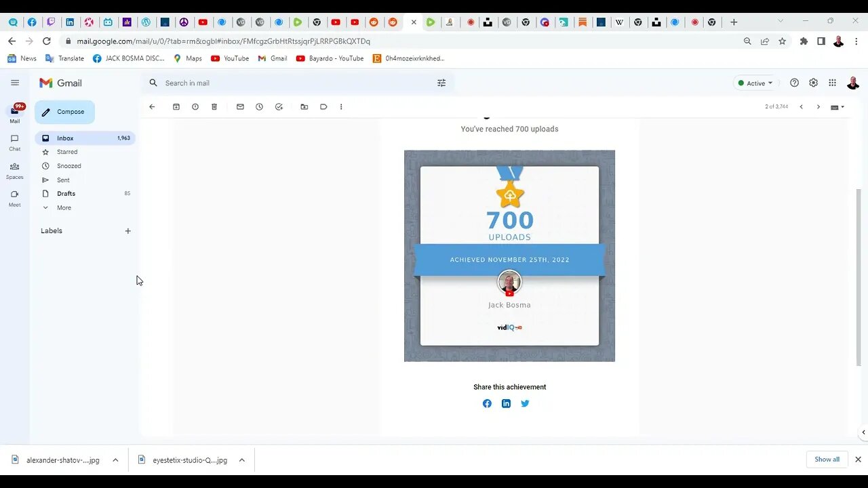Show search options slider icon
This screenshot has height=488, width=868.
pyautogui.click(x=441, y=83)
